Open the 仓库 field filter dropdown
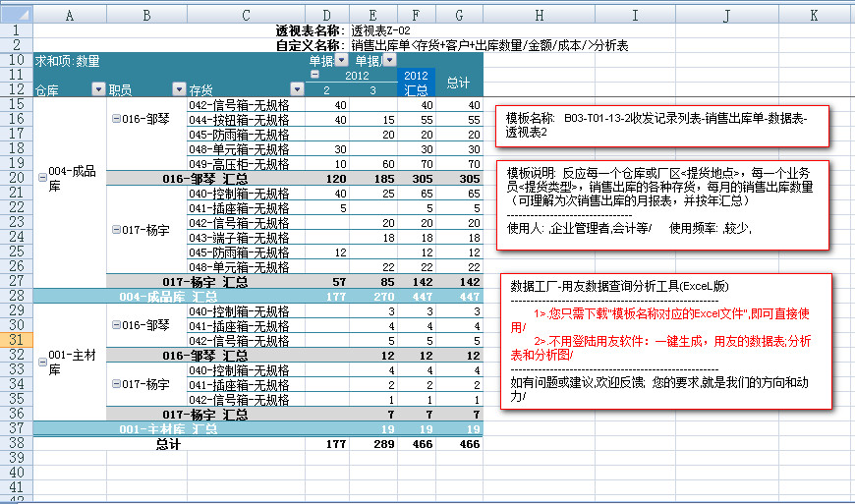This screenshot has height=504, width=855. (97, 89)
